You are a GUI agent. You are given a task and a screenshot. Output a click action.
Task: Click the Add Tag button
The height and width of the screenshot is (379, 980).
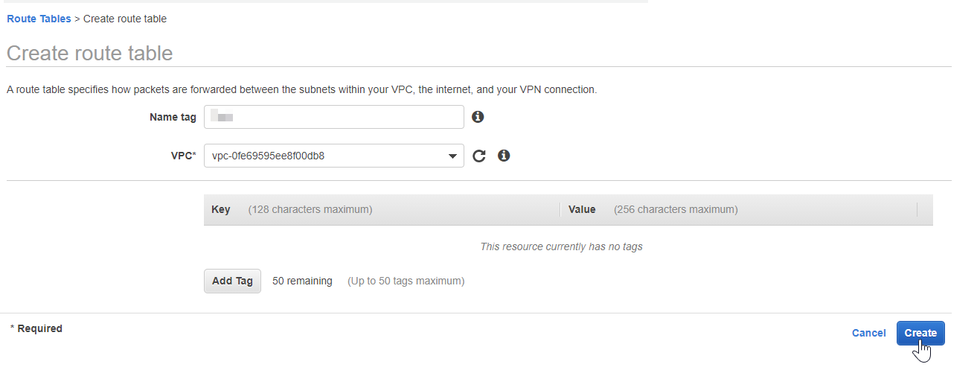pos(232,281)
